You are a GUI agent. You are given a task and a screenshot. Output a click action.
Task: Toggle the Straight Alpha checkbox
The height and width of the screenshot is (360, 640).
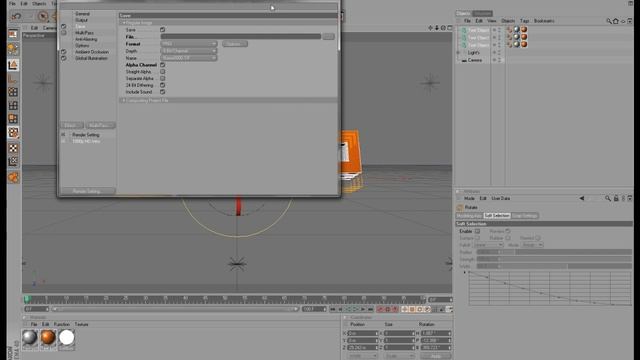pos(162,72)
